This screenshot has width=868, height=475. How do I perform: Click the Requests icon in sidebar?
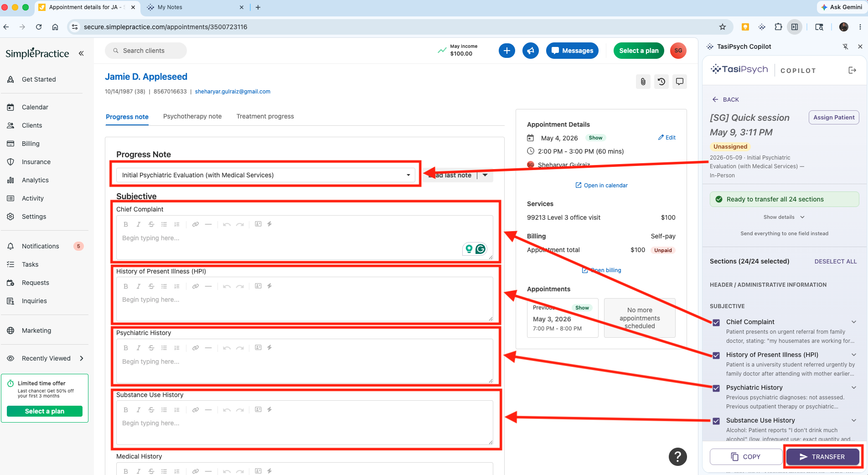tap(10, 283)
